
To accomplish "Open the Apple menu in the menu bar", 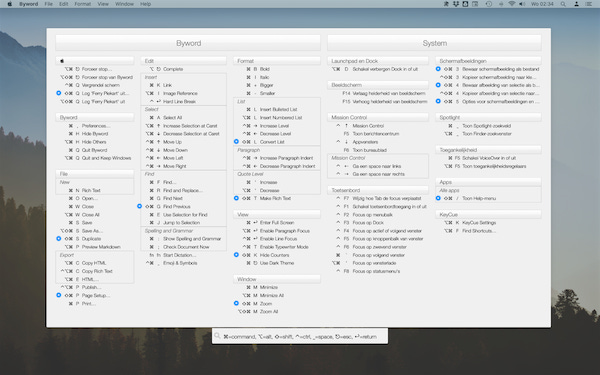I will pos(10,4).
